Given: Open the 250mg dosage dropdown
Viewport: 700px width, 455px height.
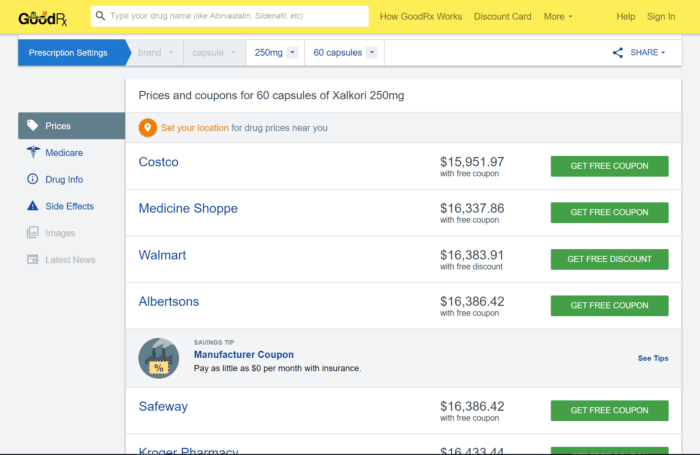Looking at the screenshot, I should [x=275, y=53].
